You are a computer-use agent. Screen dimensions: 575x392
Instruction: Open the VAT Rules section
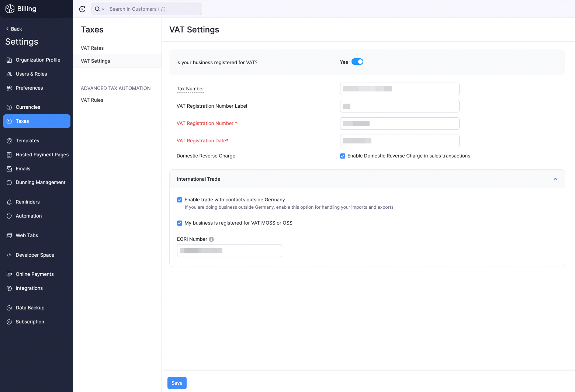click(92, 100)
